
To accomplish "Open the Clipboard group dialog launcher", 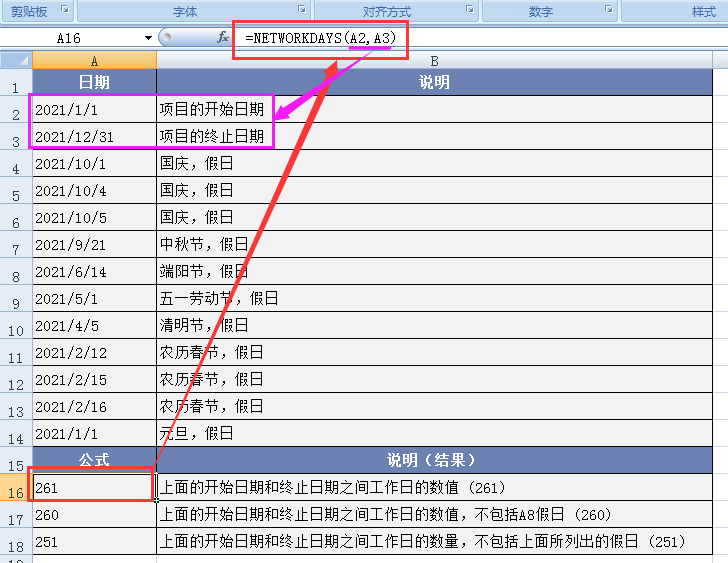I will [x=65, y=9].
